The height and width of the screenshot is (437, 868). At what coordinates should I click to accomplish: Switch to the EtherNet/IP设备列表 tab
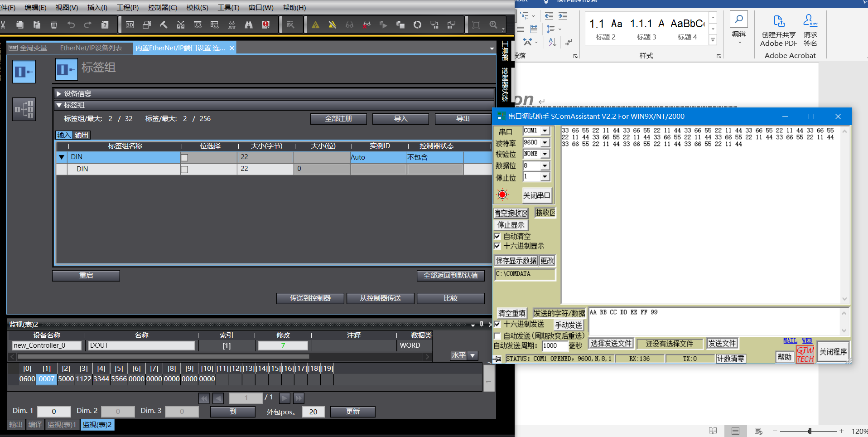point(91,48)
